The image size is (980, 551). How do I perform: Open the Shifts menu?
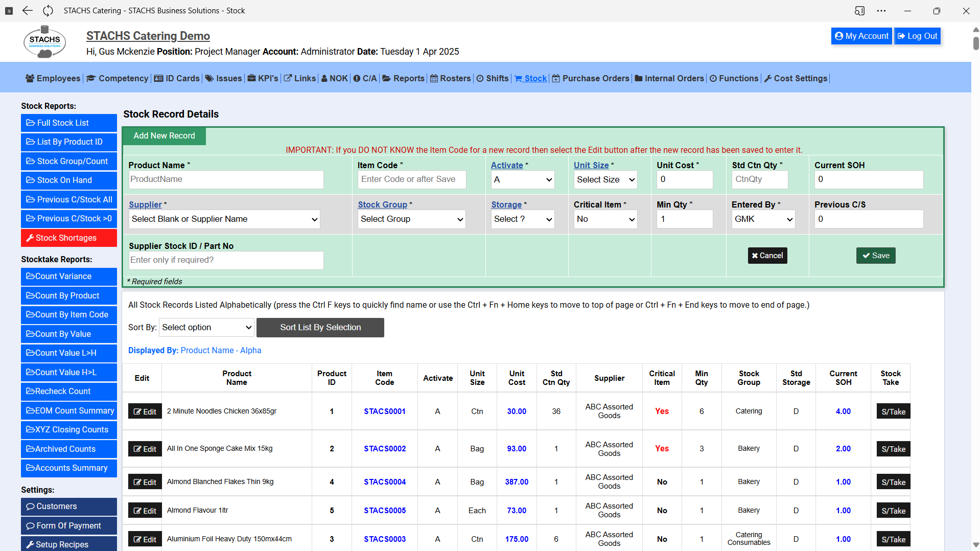pos(493,78)
